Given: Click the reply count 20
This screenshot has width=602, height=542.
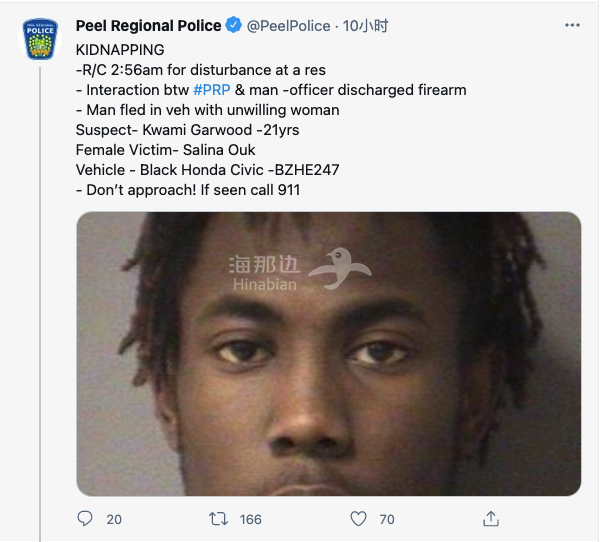Looking at the screenshot, I should point(114,519).
